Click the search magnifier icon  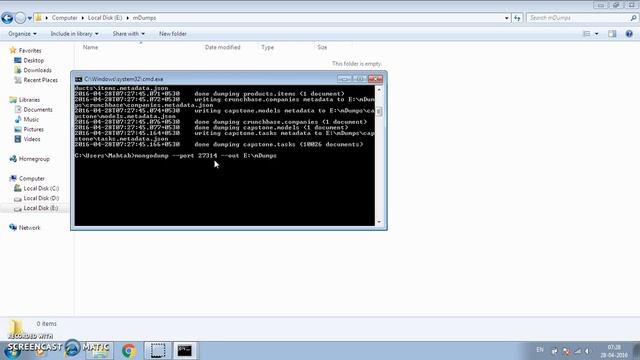click(x=633, y=18)
